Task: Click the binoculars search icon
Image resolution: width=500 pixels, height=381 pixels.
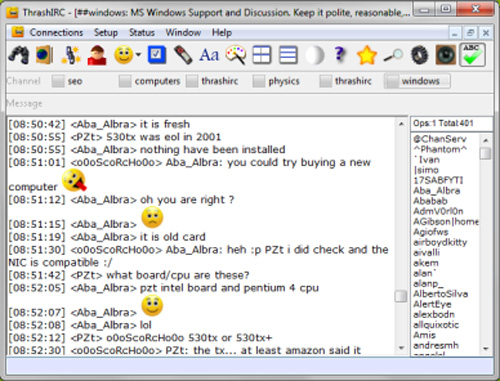Action: pos(19,55)
